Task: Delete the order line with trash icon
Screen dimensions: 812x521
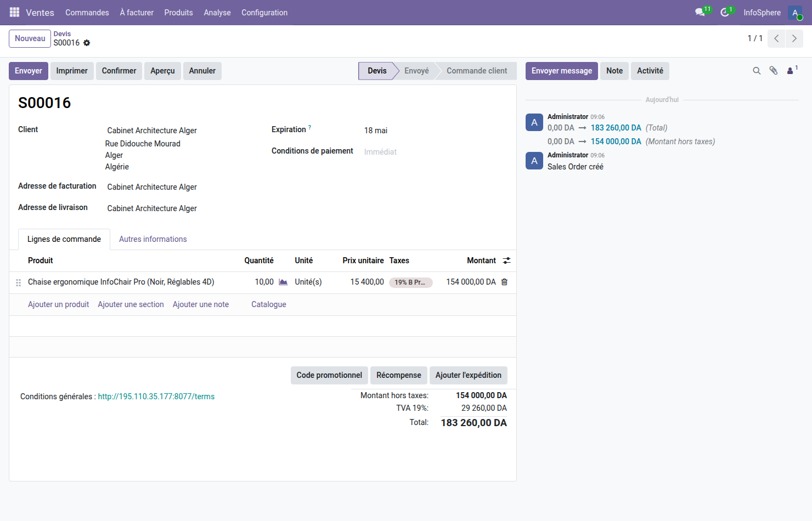Action: (504, 282)
